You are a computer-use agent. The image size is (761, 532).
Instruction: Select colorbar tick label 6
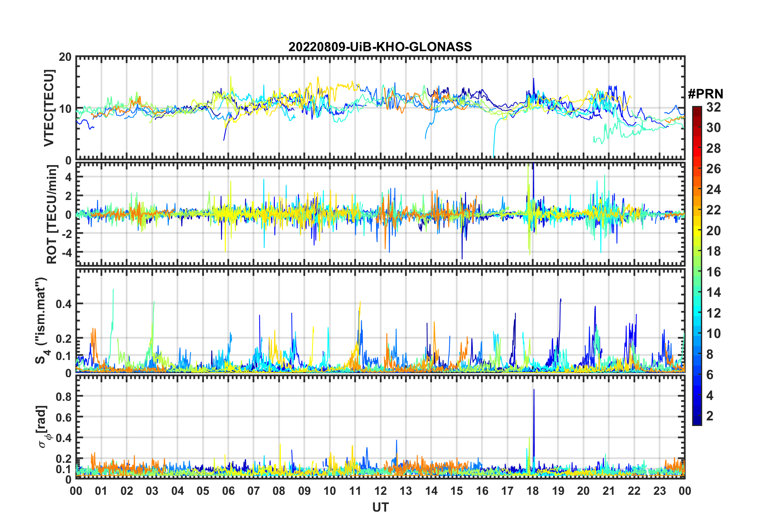(x=710, y=375)
